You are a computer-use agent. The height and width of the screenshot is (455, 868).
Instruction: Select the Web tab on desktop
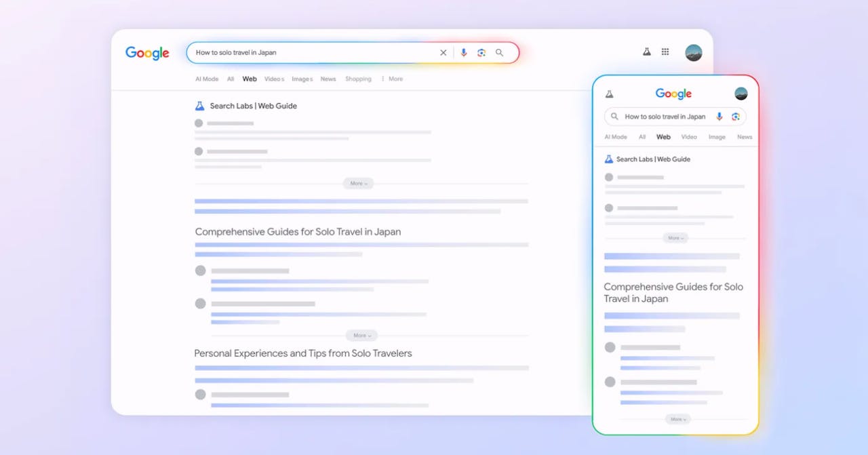(250, 79)
